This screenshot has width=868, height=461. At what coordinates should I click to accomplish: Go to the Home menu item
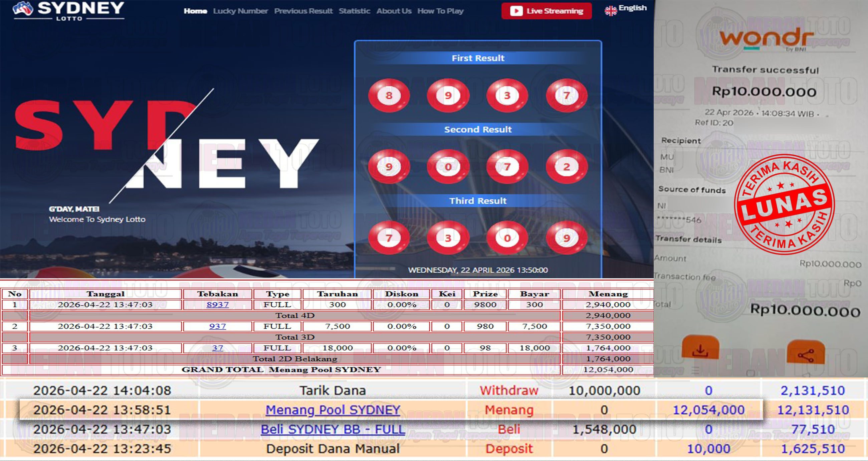[195, 11]
